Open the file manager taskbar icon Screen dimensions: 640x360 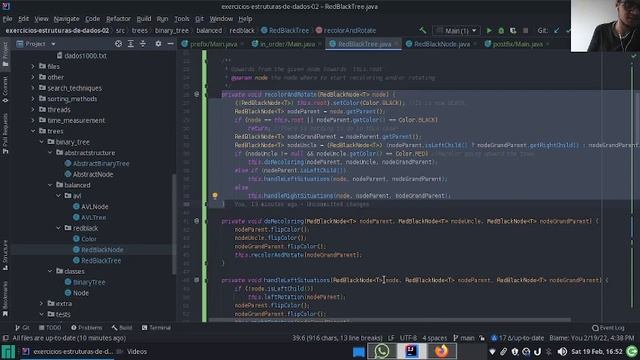pos(358,351)
